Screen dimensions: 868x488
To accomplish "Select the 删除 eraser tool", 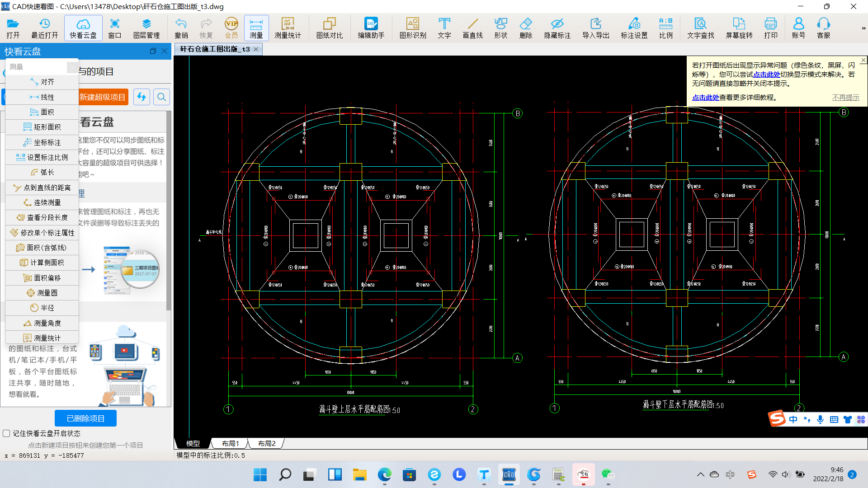I will [x=526, y=28].
